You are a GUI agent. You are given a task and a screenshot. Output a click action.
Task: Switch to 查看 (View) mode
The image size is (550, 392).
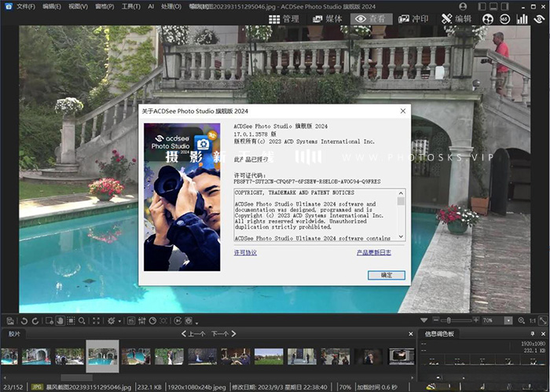coord(371,19)
